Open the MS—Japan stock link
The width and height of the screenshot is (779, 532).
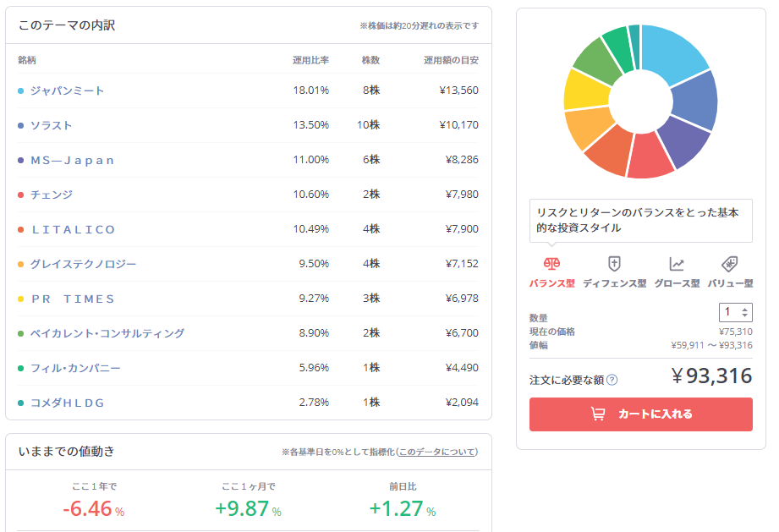click(x=73, y=161)
